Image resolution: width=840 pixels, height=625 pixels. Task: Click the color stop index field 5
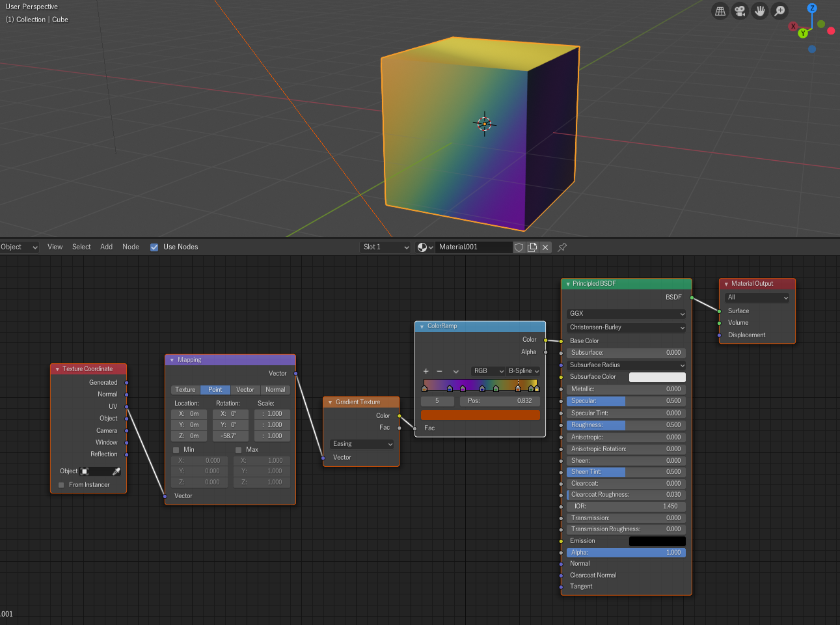[437, 401]
